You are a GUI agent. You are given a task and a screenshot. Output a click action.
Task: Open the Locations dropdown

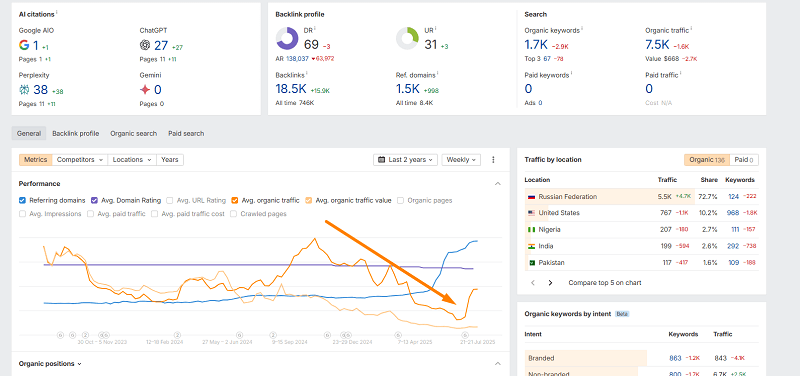[x=132, y=160]
